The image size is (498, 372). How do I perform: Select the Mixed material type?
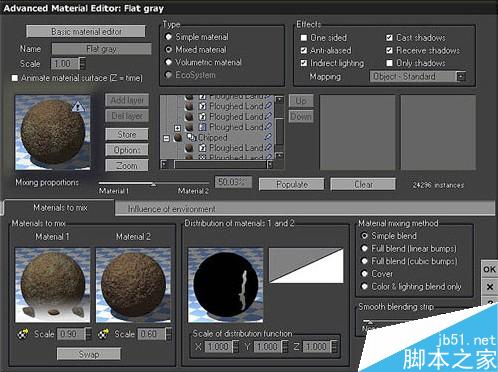(x=169, y=49)
